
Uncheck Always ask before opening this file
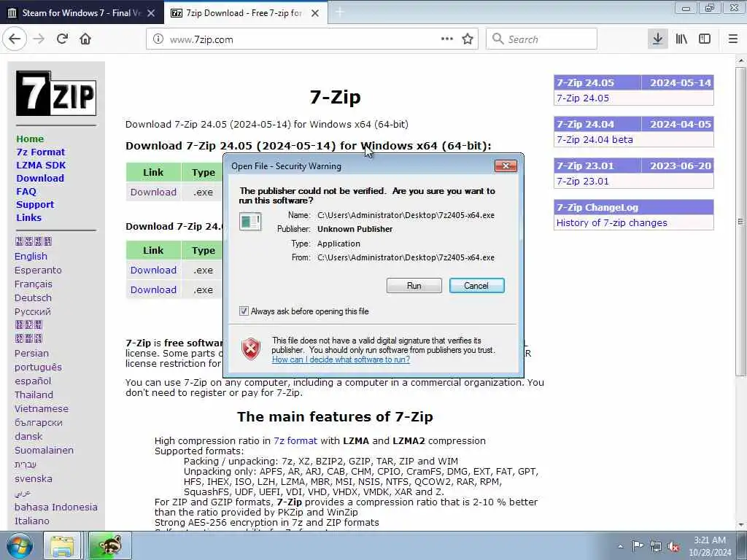244,311
